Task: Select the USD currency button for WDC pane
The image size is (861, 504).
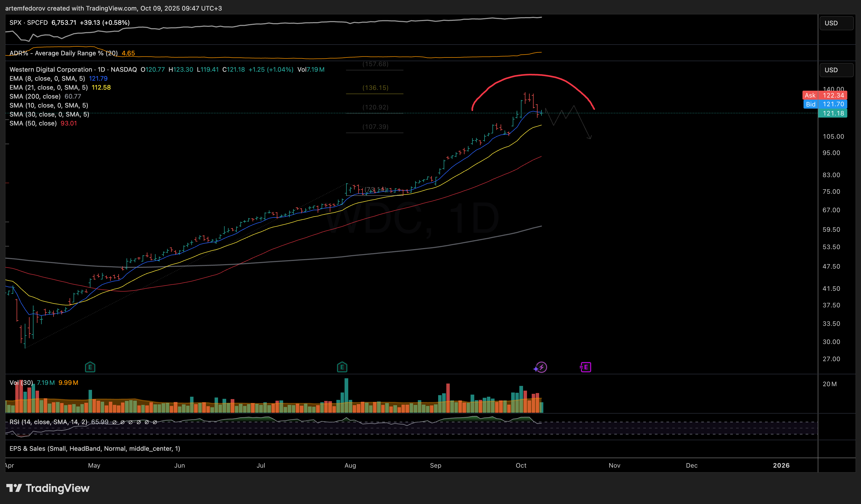Action: 836,70
